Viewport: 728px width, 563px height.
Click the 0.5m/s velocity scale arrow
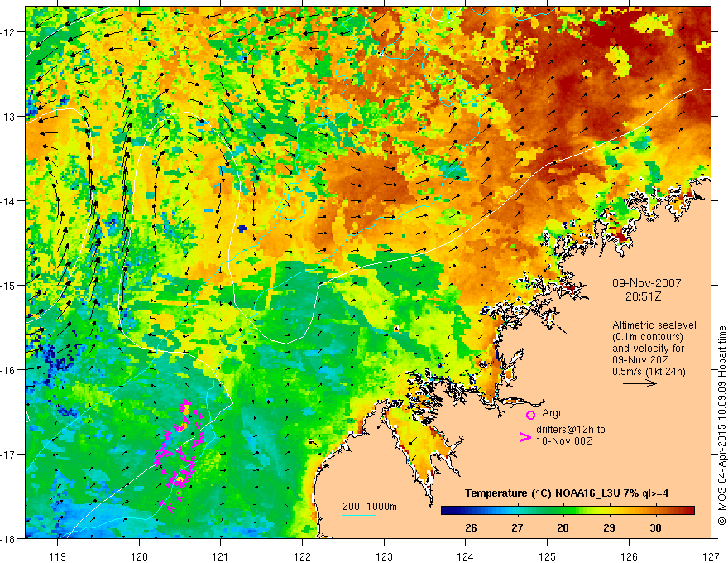639,383
